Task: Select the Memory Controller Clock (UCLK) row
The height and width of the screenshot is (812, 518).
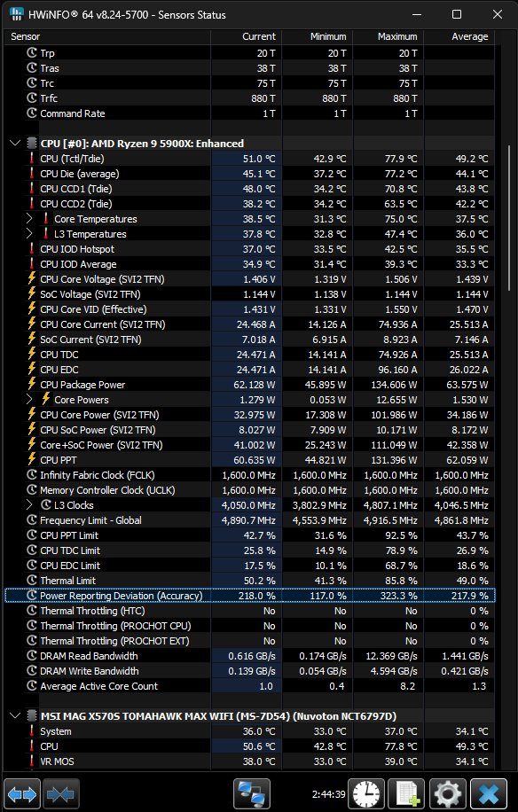Action: point(249,490)
